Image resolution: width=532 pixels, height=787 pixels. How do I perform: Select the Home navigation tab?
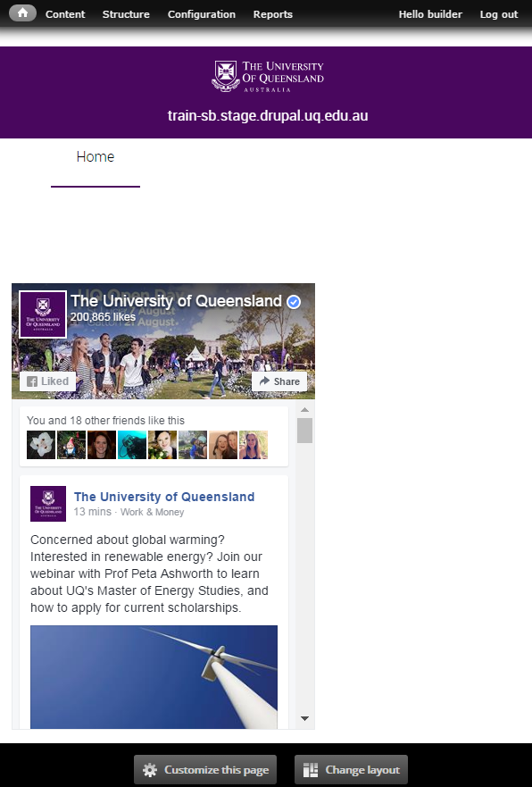(96, 157)
